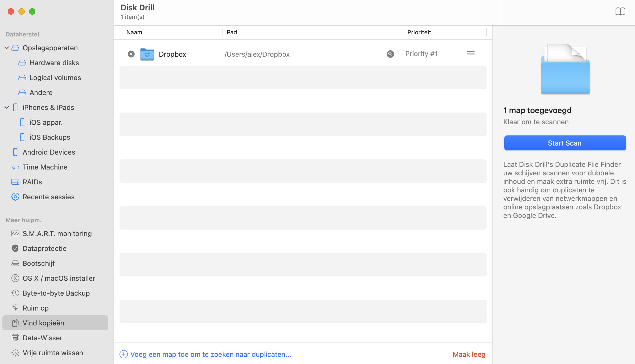Image resolution: width=635 pixels, height=364 pixels.
Task: Click the OS X / macOS installer icon
Action: 15,278
